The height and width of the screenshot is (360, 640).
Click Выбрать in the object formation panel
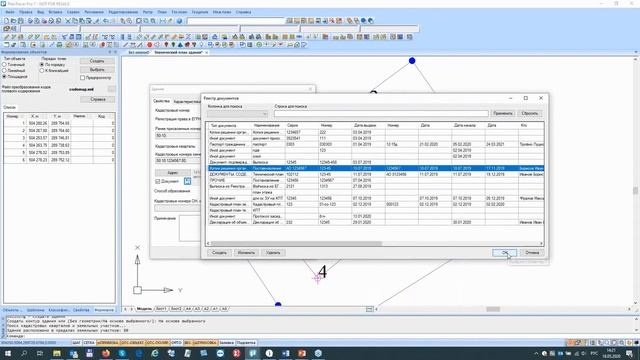pos(97,69)
